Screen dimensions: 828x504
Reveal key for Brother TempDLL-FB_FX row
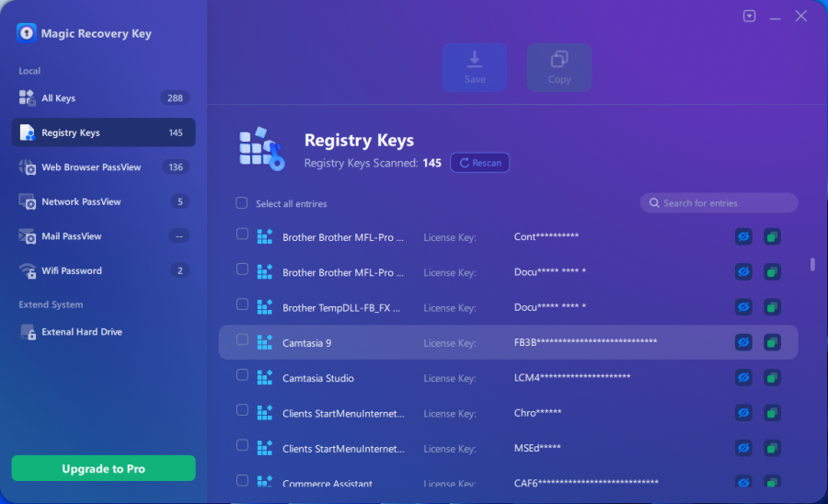(x=743, y=307)
